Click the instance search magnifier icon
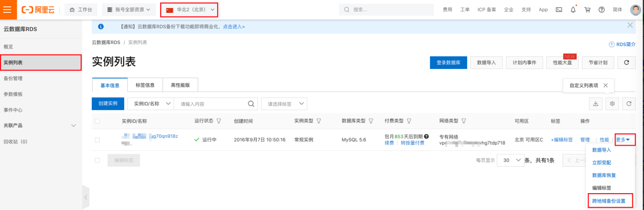This screenshot has width=644, height=210. [251, 104]
